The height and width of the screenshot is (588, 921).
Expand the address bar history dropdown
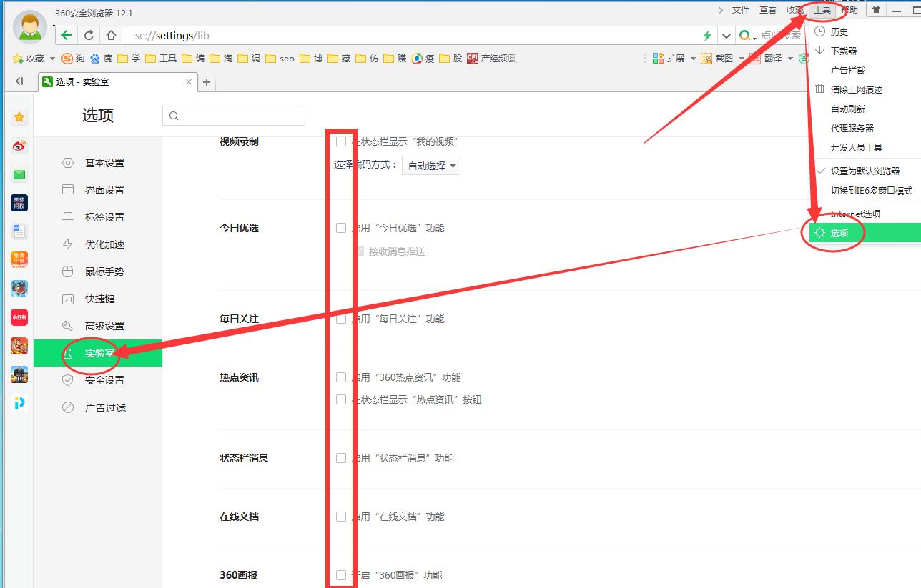point(727,35)
